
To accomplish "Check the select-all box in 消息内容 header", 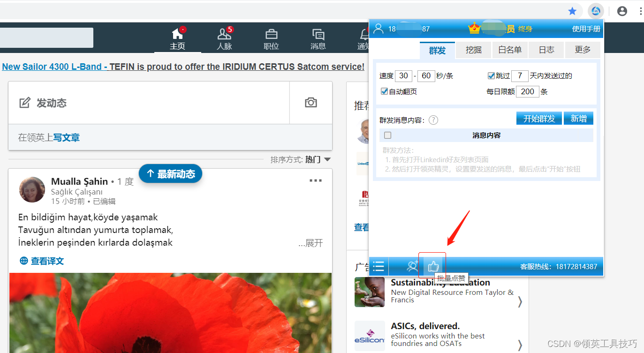I will point(387,135).
